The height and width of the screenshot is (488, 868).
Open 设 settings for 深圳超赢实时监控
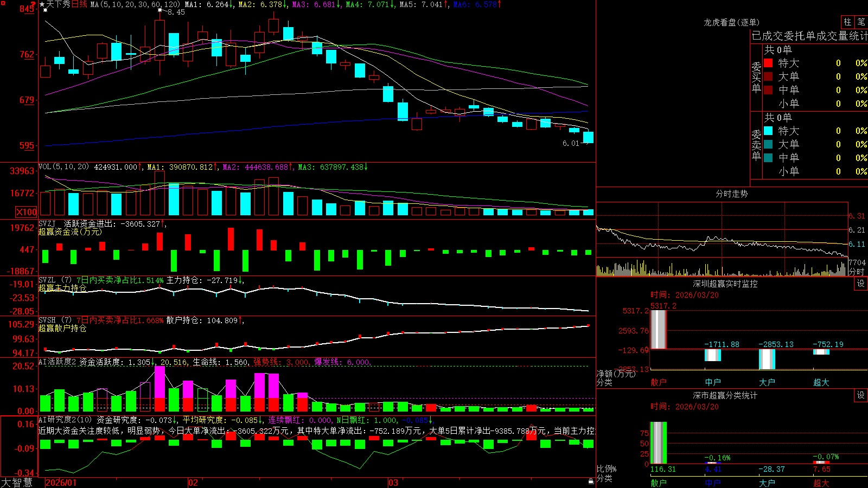[861, 284]
